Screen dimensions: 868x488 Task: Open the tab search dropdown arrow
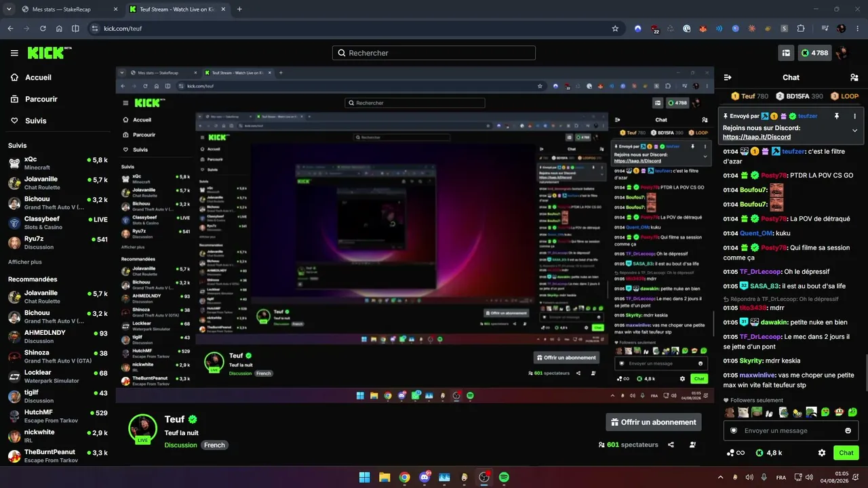tap(8, 9)
